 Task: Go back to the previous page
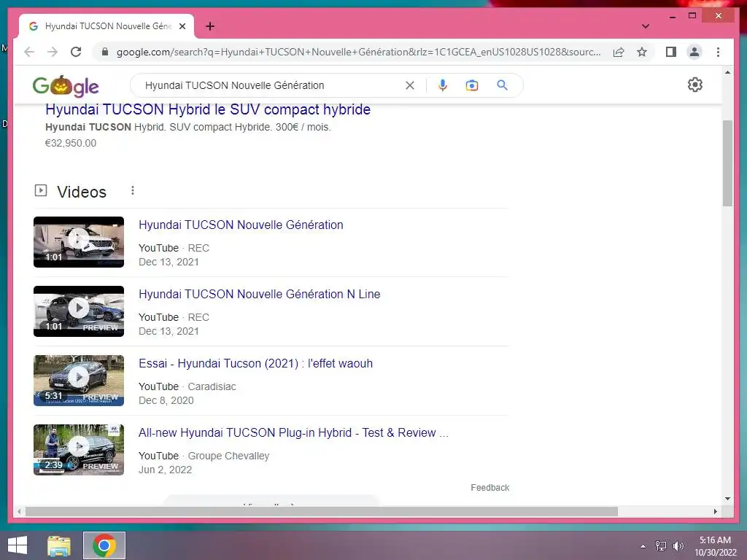click(x=29, y=52)
